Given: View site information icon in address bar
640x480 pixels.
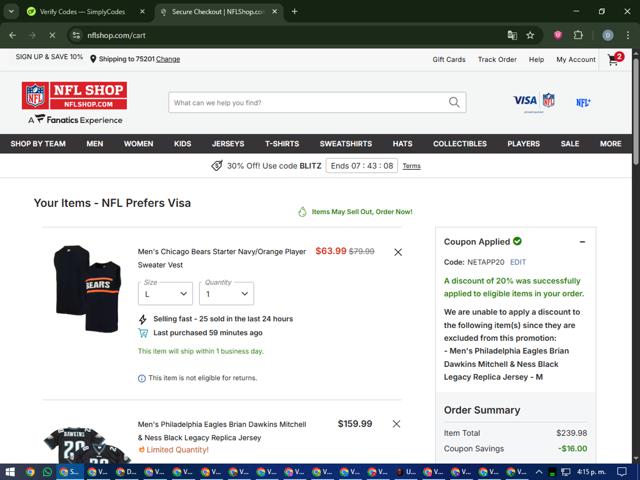Looking at the screenshot, I should 76,35.
